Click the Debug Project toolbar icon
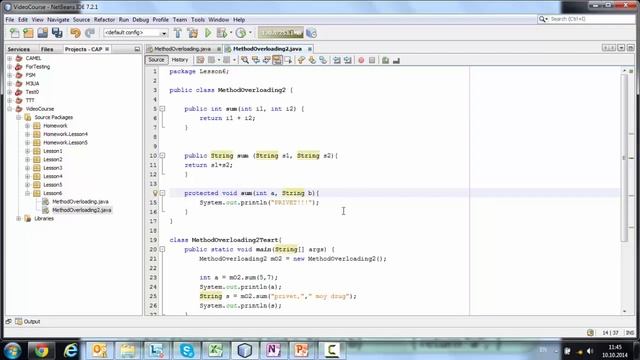Screen dimensions: 640x360 [222, 33]
